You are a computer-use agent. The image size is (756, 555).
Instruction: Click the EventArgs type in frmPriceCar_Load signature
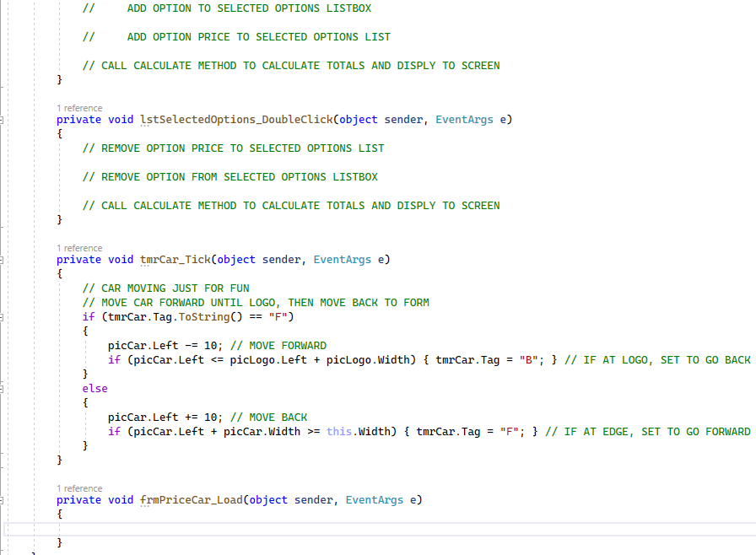375,499
